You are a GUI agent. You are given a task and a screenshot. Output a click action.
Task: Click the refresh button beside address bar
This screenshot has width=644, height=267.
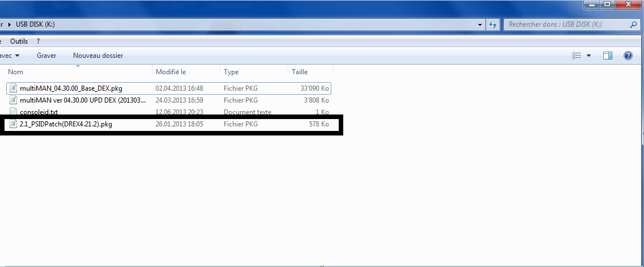[x=493, y=25]
